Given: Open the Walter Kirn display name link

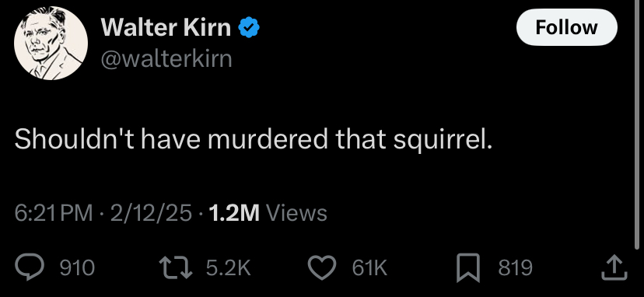Looking at the screenshot, I should point(166,27).
